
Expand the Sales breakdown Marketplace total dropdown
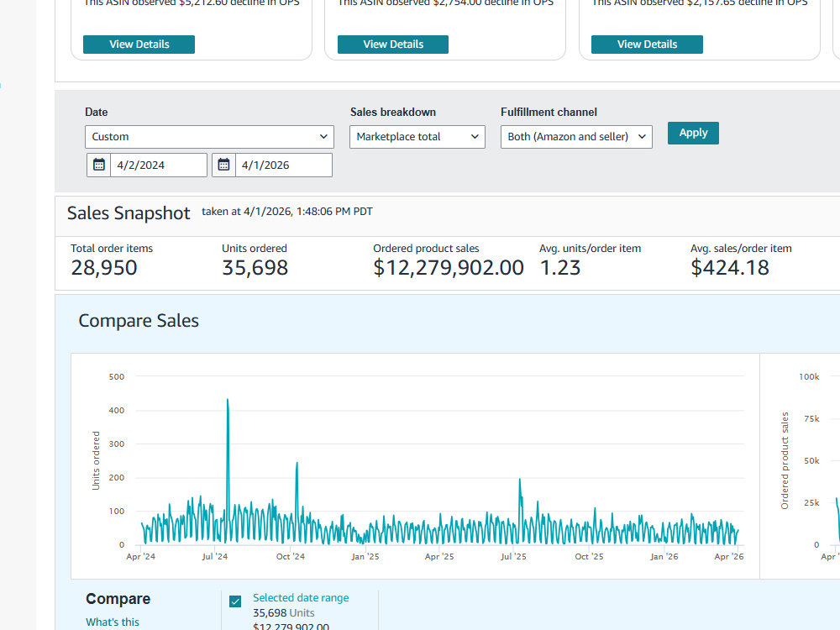[417, 137]
